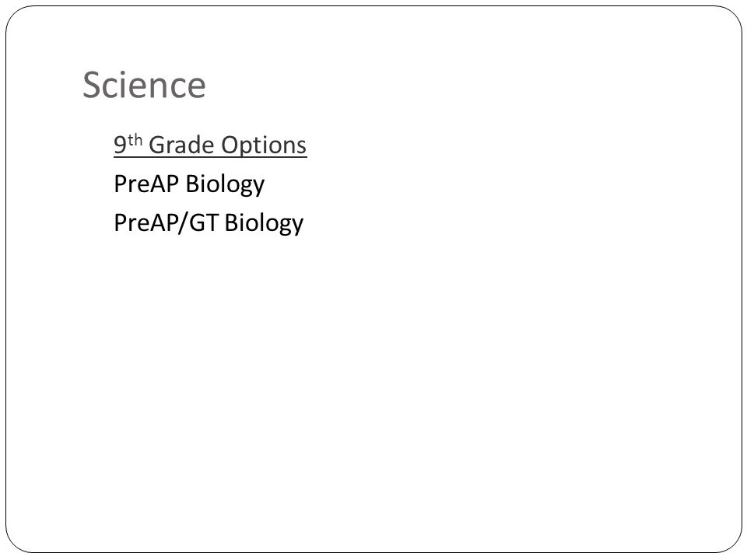Click the letter S of Science
This screenshot has height=560, width=747.
tap(92, 86)
